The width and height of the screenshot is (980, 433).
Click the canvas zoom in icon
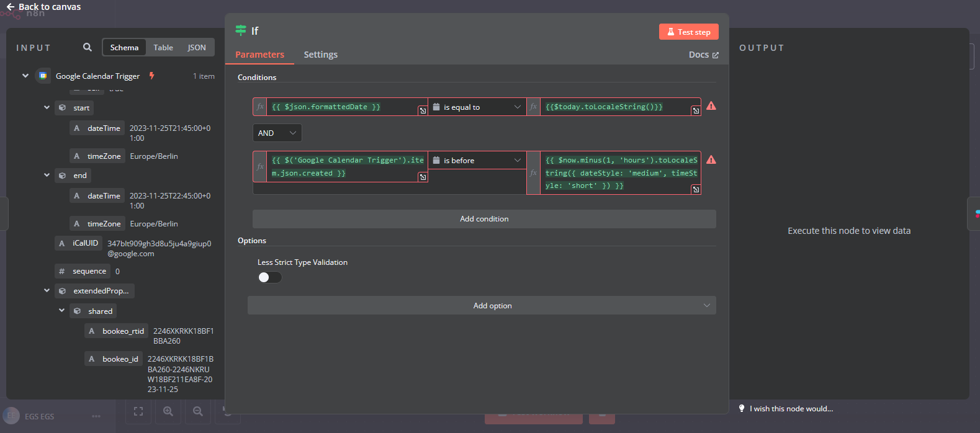tap(168, 411)
